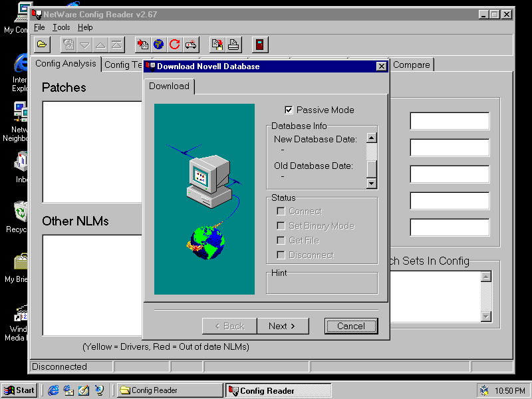This screenshot has width=532, height=399.
Task: Click Cancel in Download Novell Database dialog
Action: (x=351, y=326)
